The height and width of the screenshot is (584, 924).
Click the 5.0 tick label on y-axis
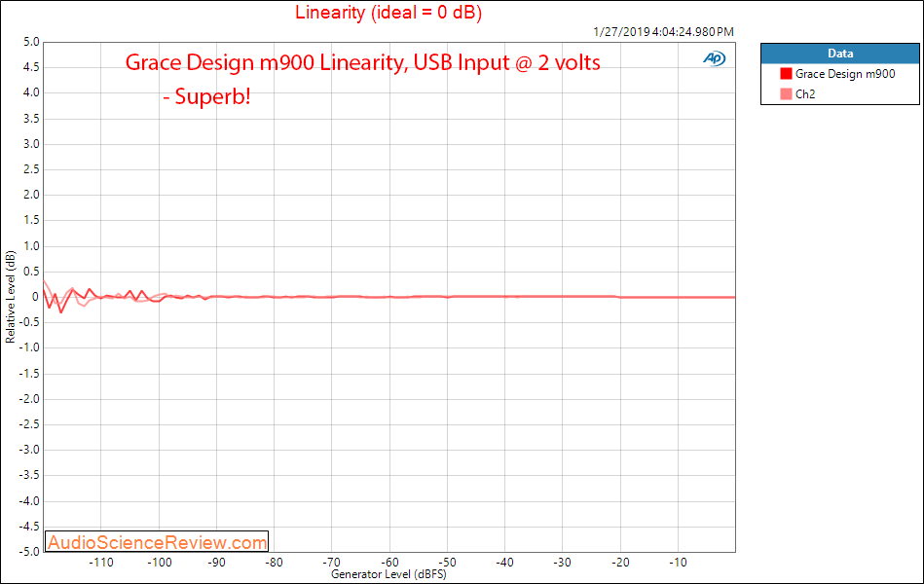click(31, 42)
